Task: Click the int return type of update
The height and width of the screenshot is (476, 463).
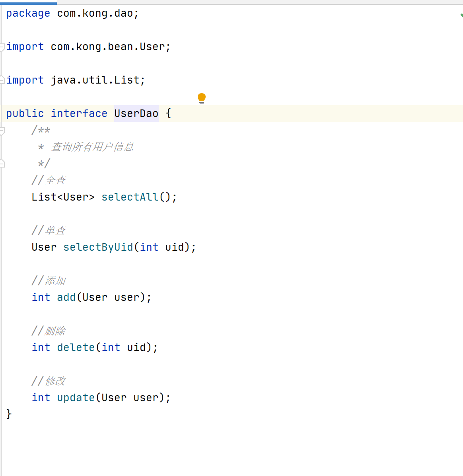Action: [41, 398]
